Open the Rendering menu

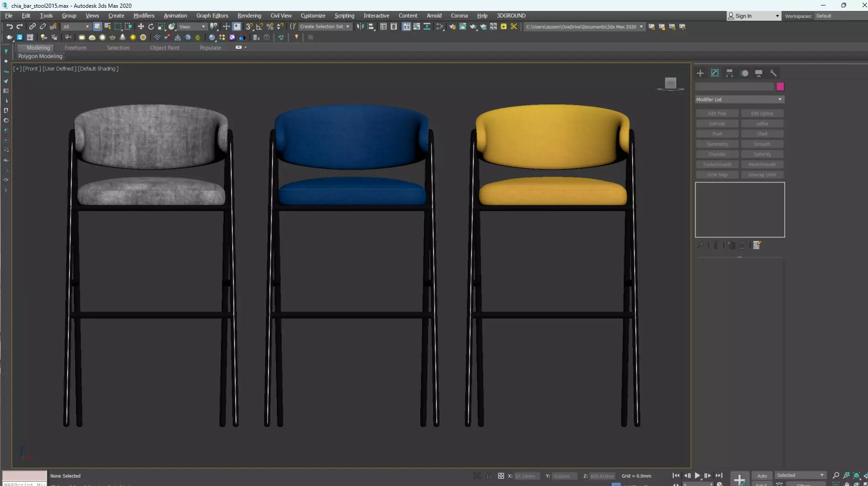249,16
